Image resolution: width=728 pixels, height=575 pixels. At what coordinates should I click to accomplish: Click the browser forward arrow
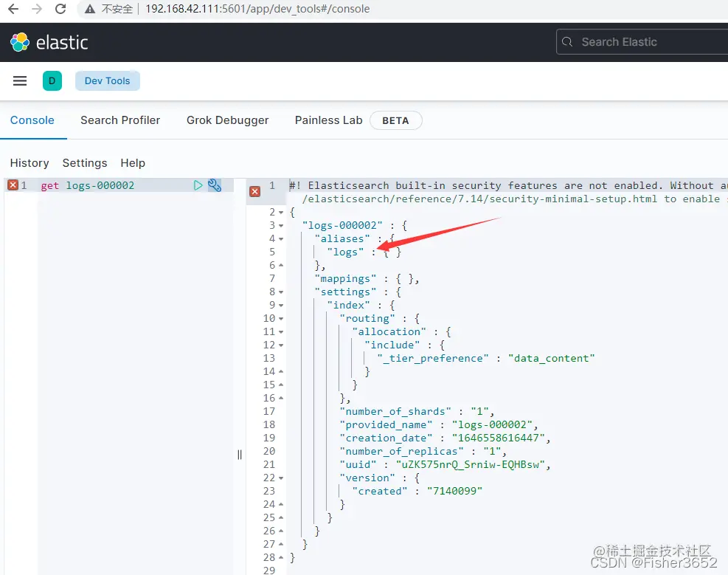click(37, 9)
